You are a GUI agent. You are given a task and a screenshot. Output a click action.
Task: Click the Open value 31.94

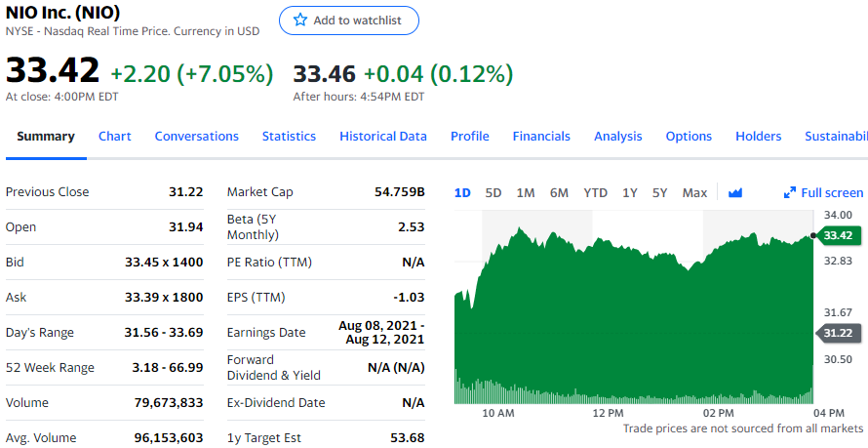186,227
